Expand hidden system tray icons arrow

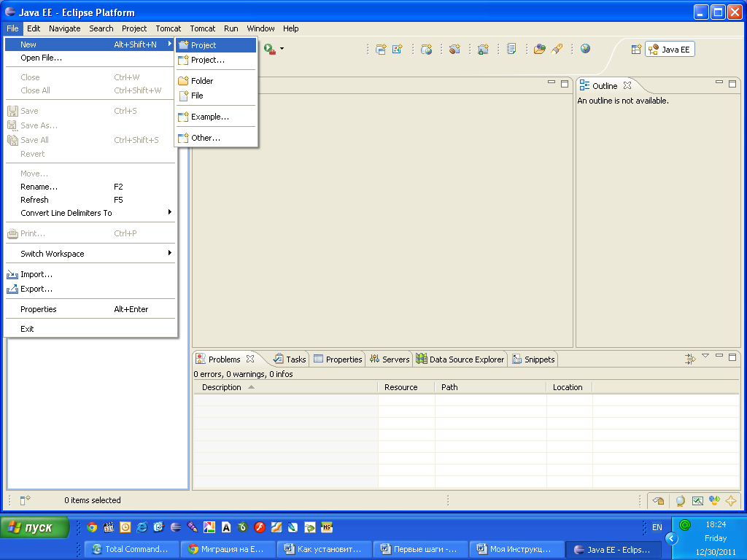671,539
